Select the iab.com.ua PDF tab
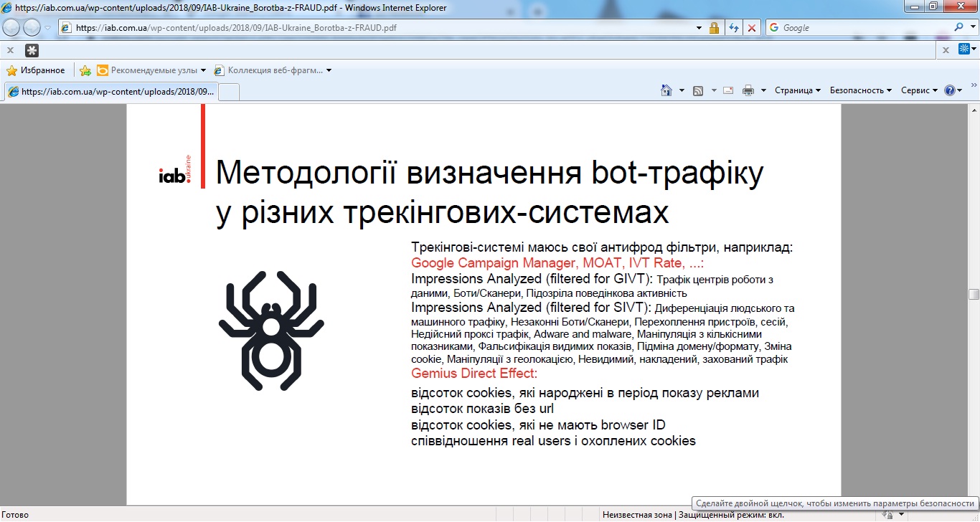This screenshot has height=522, width=980. click(x=111, y=92)
